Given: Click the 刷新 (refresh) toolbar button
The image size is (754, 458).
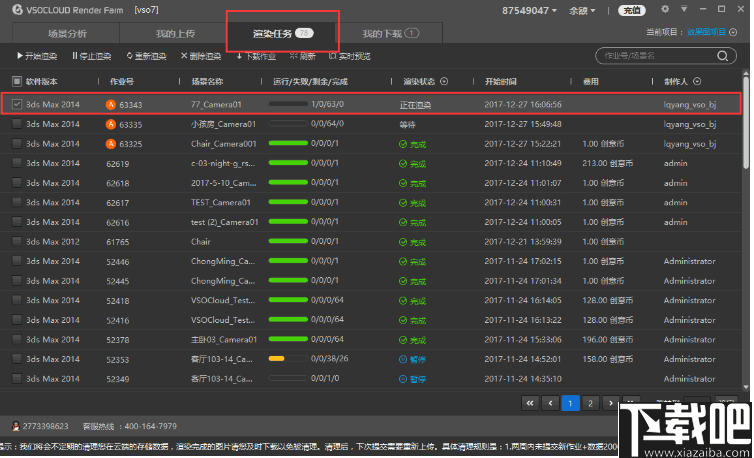Looking at the screenshot, I should [302, 56].
